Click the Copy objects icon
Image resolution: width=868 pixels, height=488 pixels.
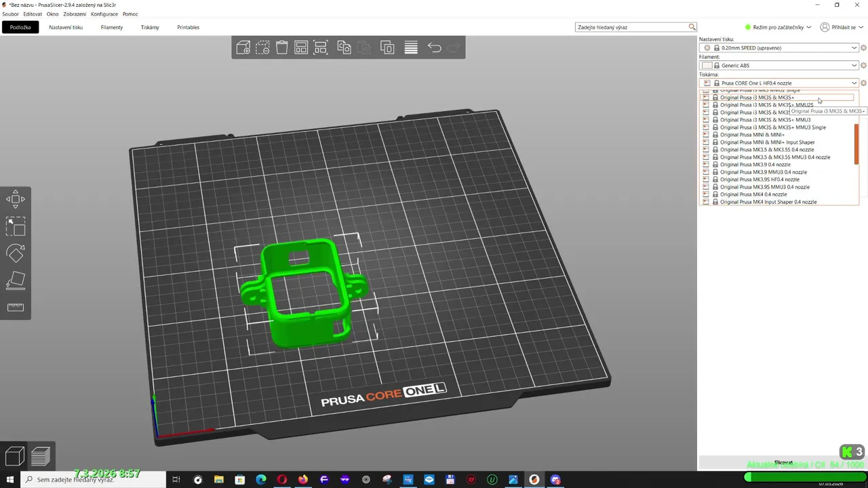344,47
